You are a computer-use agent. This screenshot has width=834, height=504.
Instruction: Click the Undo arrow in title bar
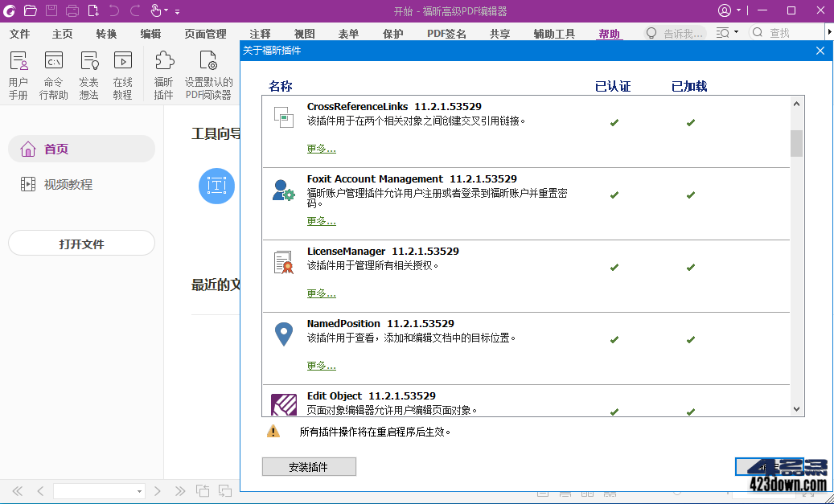point(114,10)
